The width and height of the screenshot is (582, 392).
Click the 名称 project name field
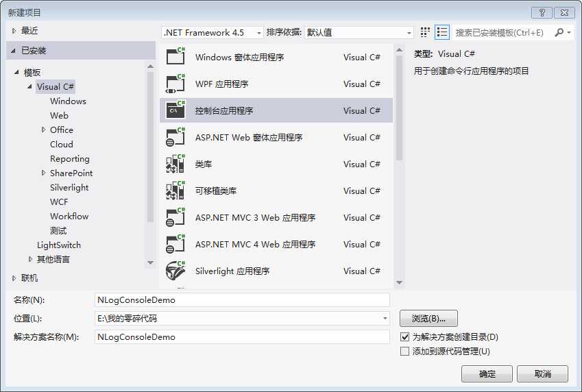click(x=243, y=300)
